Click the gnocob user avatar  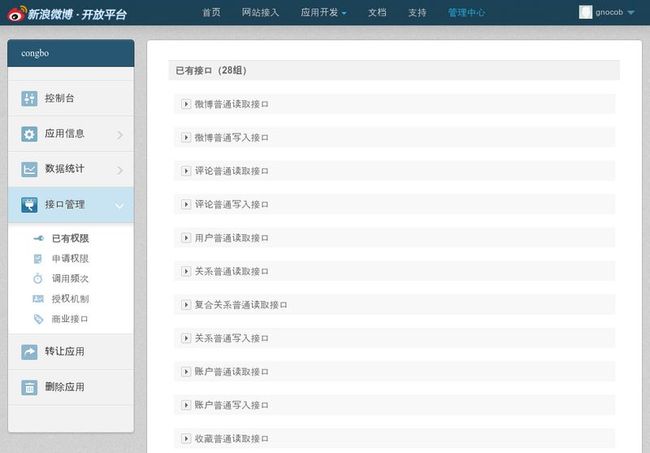585,12
